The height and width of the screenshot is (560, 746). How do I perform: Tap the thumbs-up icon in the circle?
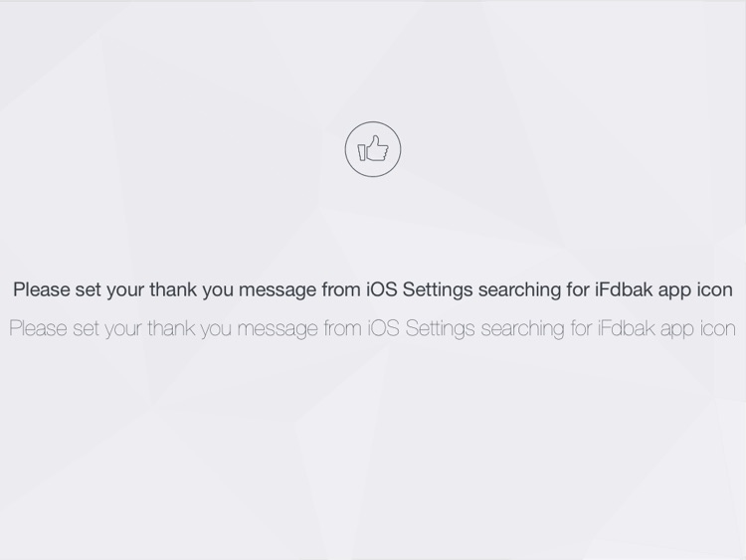pos(373,149)
